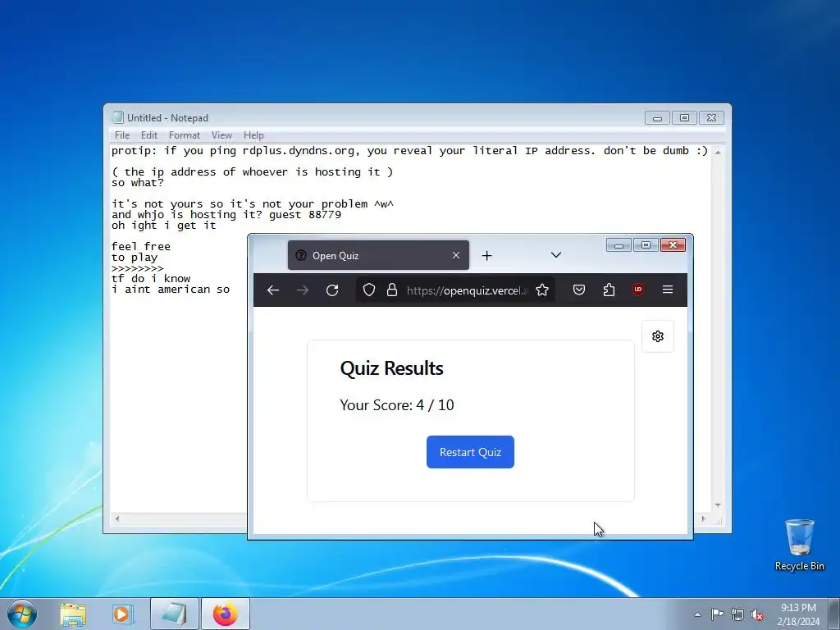Click Notepad line 'tf do i know'
The width and height of the screenshot is (840, 630).
tap(151, 279)
